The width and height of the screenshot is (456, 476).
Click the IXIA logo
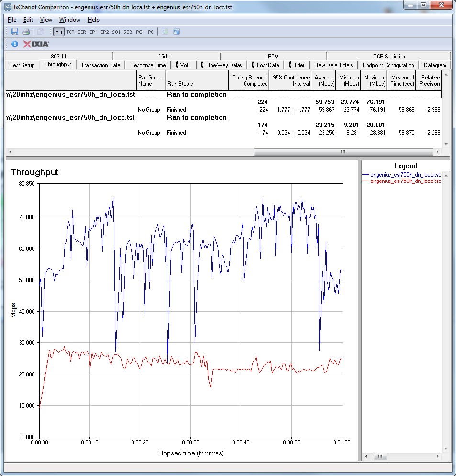pyautogui.click(x=36, y=45)
